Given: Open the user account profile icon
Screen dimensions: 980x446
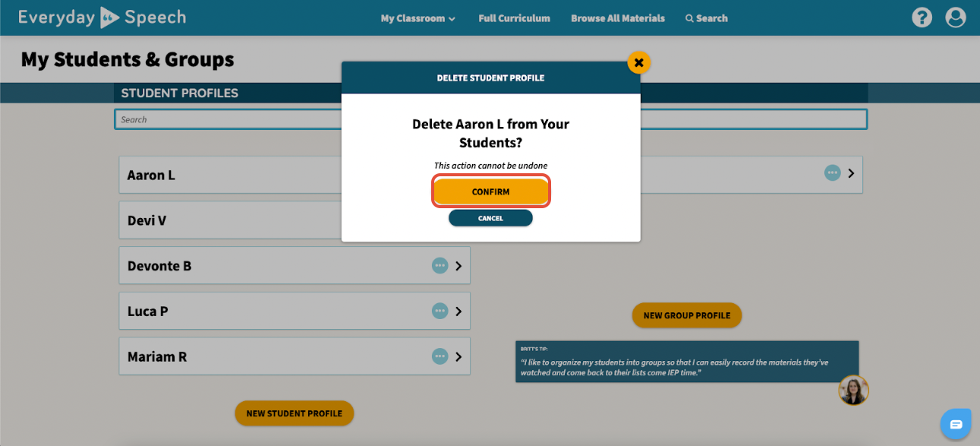Looking at the screenshot, I should pos(955,17).
